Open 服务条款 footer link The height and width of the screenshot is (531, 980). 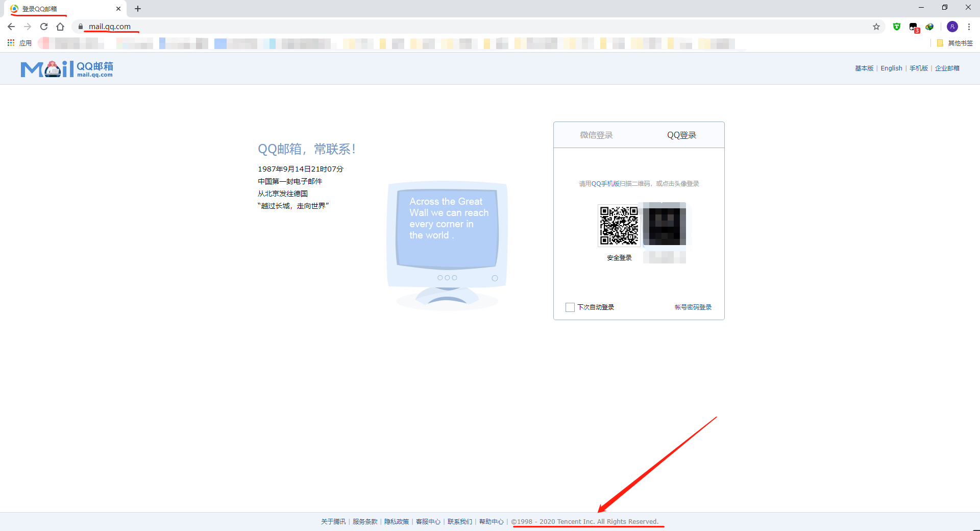point(365,522)
